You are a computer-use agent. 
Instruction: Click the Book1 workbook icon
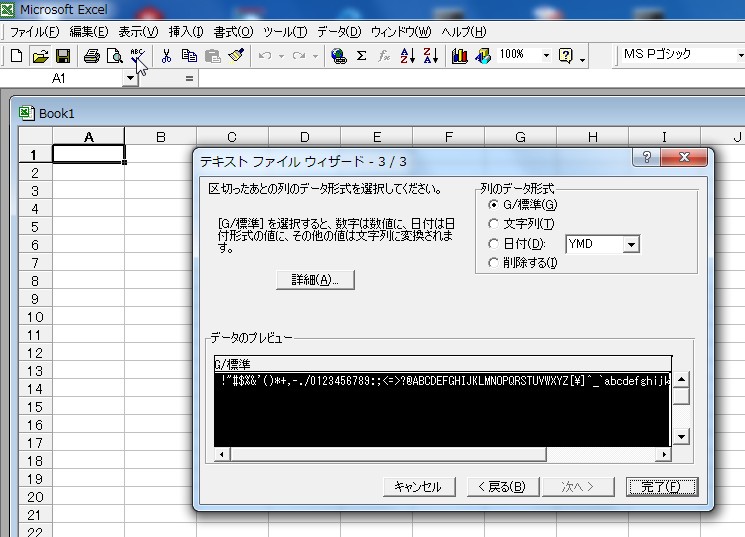pos(26,113)
